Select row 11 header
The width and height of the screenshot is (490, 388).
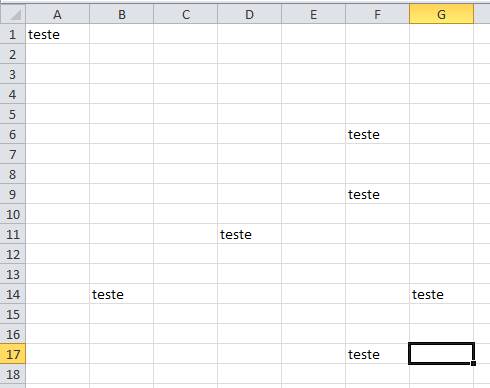[13, 234]
